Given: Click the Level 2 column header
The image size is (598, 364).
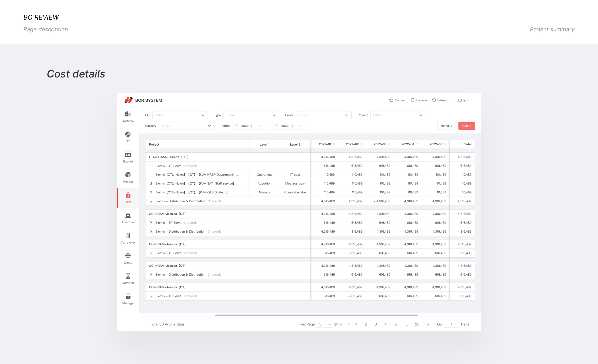Looking at the screenshot, I should pos(295,144).
